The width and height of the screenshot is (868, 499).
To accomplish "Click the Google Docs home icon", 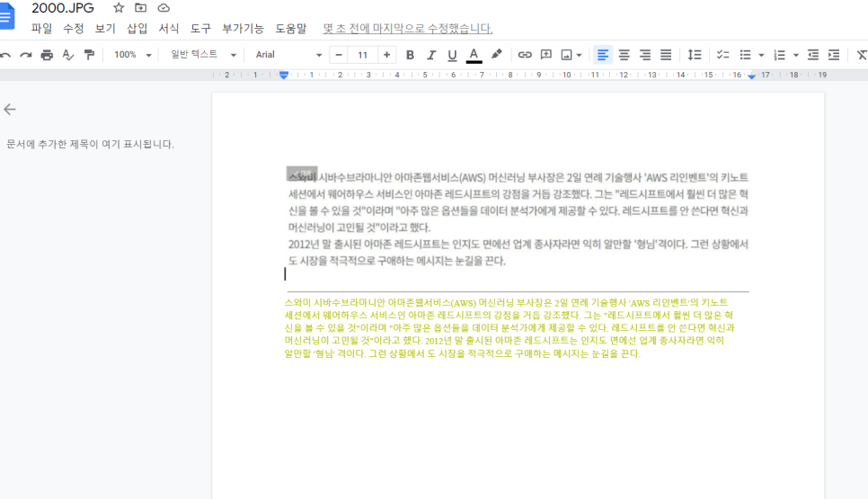I will point(5,16).
